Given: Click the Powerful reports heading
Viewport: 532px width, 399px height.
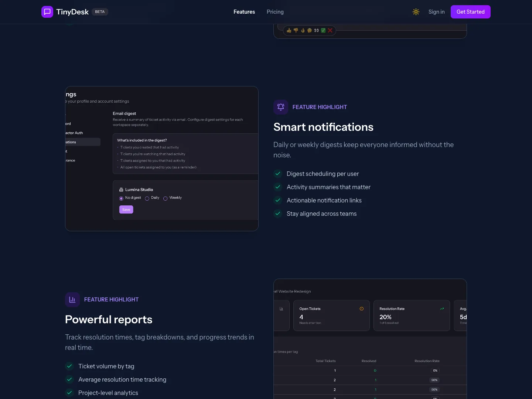Looking at the screenshot, I should [109, 320].
